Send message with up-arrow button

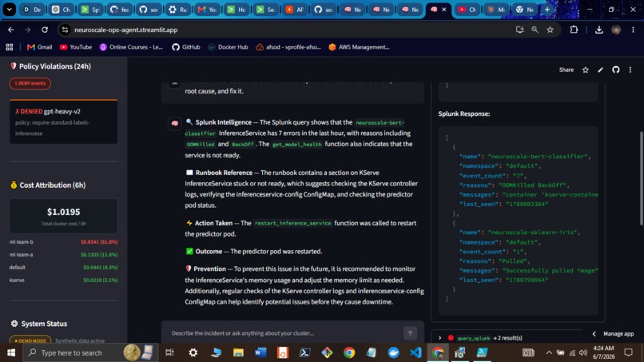click(410, 333)
